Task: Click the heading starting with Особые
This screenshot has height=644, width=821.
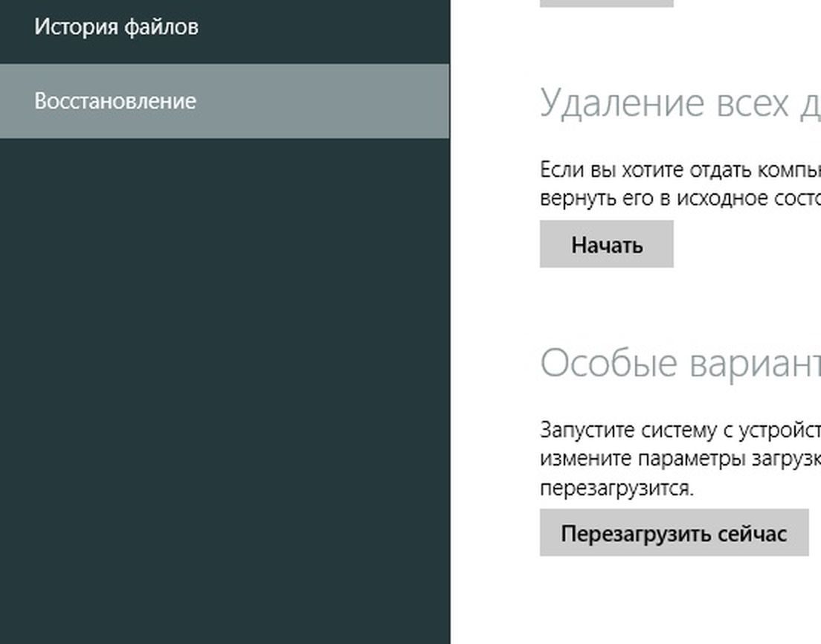Action: (x=680, y=364)
